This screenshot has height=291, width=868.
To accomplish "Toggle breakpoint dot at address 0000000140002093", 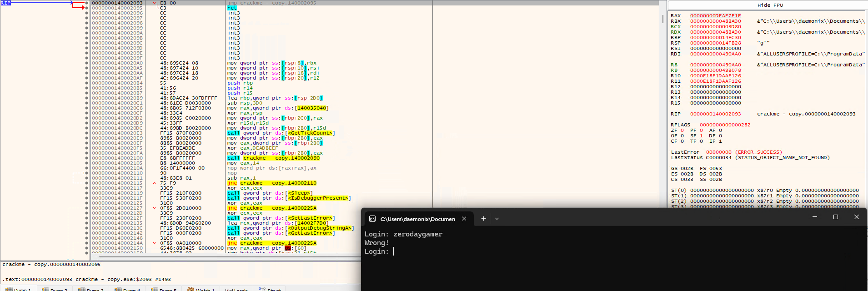I will pos(87,3).
